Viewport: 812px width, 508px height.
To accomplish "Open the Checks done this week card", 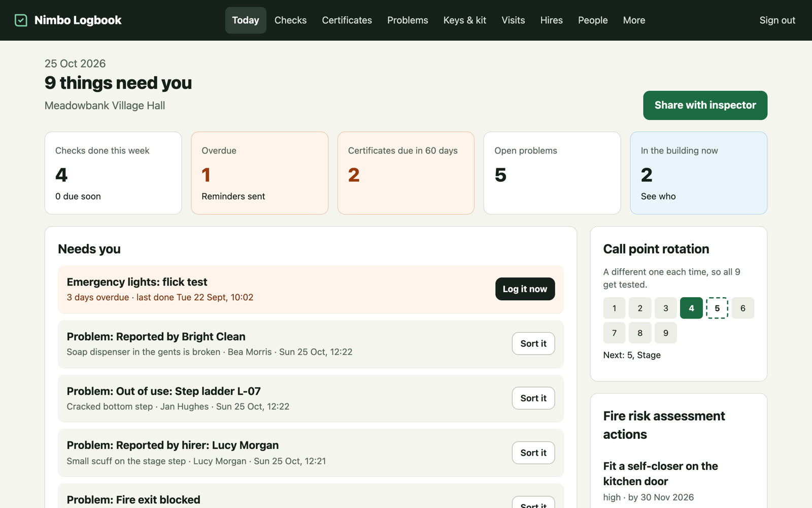I will coord(113,173).
